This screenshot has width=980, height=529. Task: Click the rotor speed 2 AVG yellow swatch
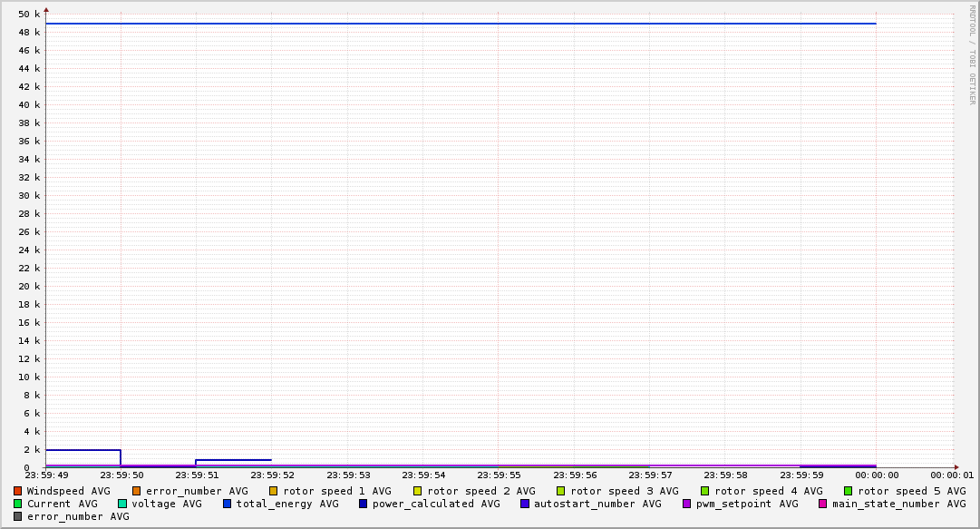418,491
